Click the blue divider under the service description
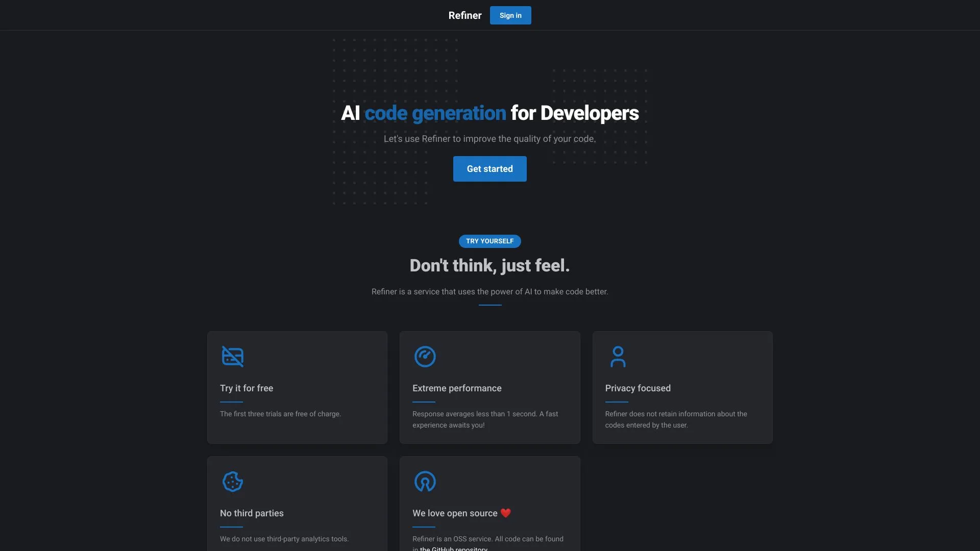The height and width of the screenshot is (551, 980). pos(489,305)
